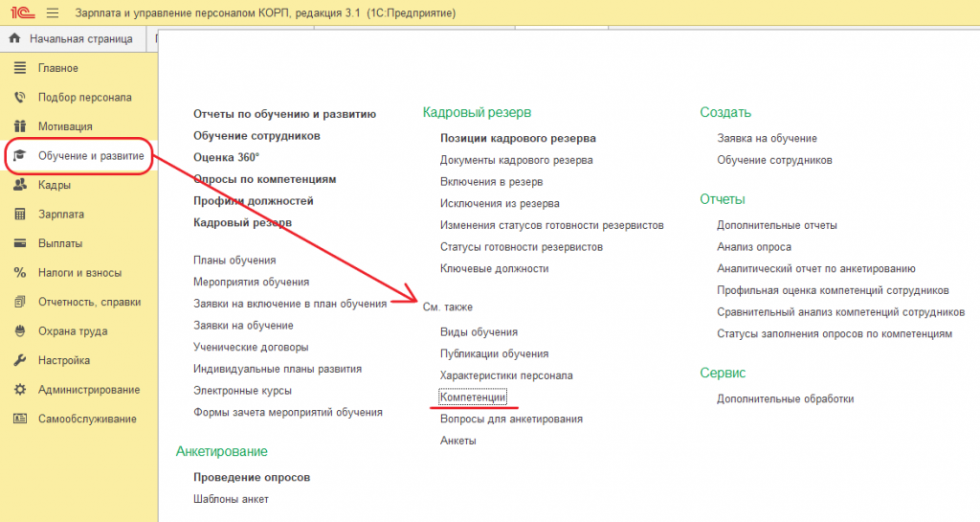Open Вопросы для анкетирования
This screenshot has width=980, height=522.
pyautogui.click(x=511, y=419)
